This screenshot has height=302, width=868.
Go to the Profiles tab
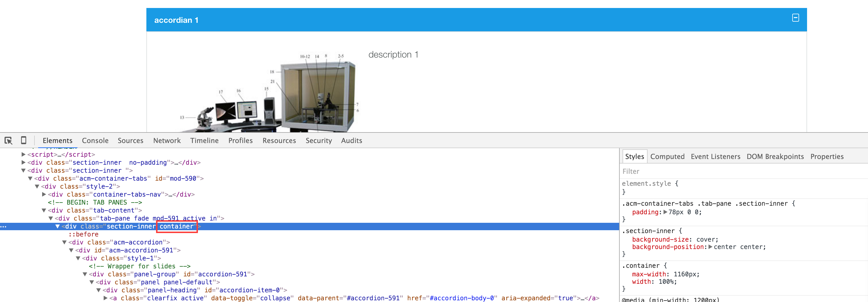[240, 140]
